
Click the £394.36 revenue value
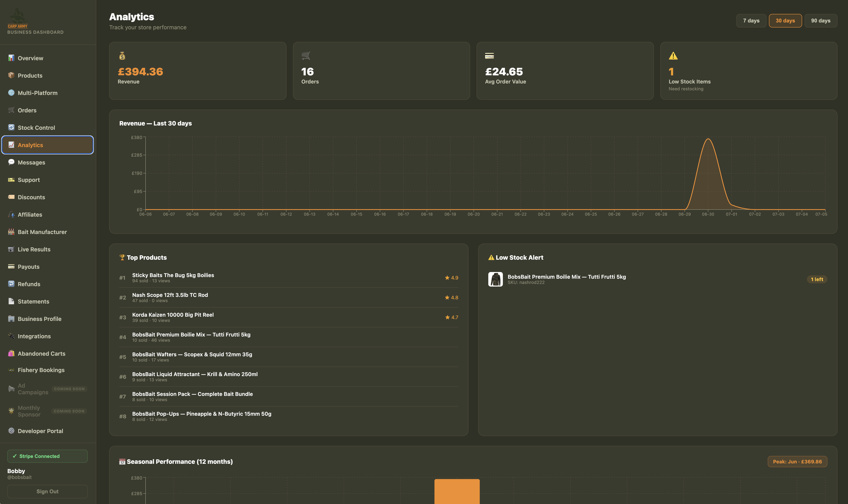(x=140, y=72)
